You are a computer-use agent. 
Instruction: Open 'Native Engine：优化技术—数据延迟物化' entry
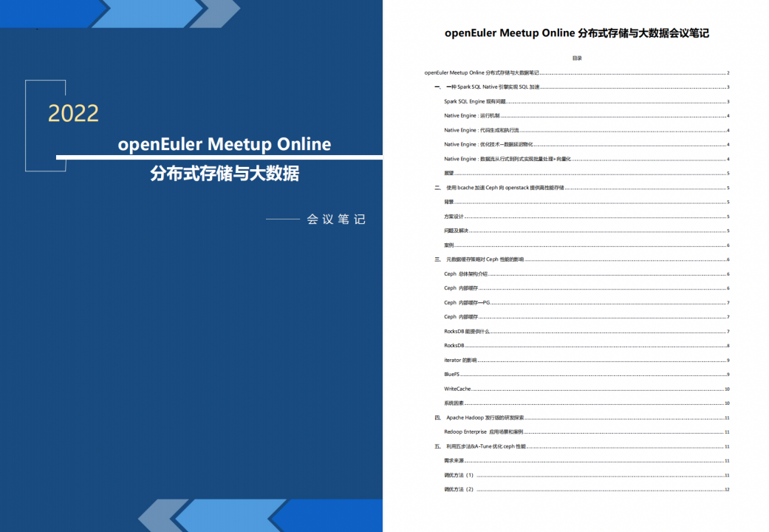(x=488, y=145)
